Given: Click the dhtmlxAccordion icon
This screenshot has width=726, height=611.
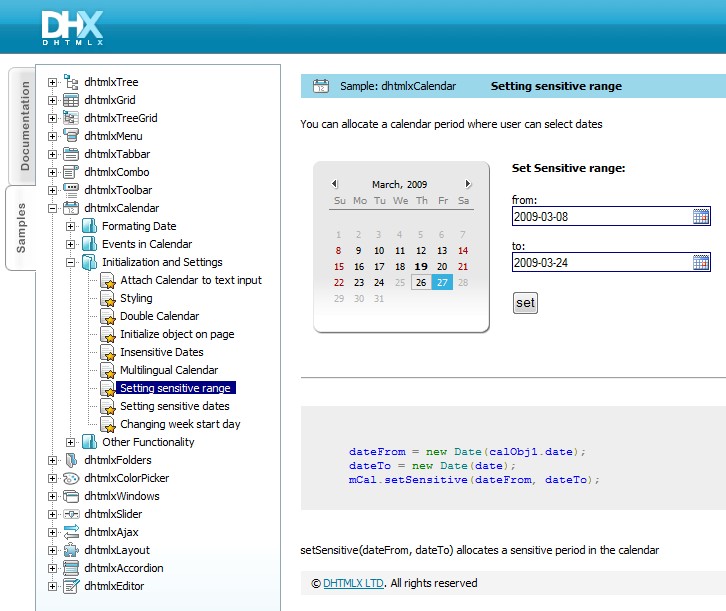Looking at the screenshot, I should (x=71, y=568).
